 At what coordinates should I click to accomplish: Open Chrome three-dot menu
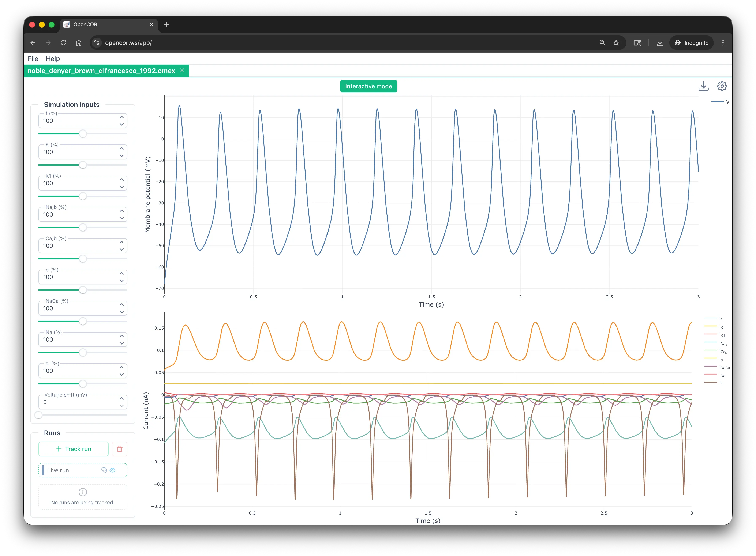(x=723, y=43)
